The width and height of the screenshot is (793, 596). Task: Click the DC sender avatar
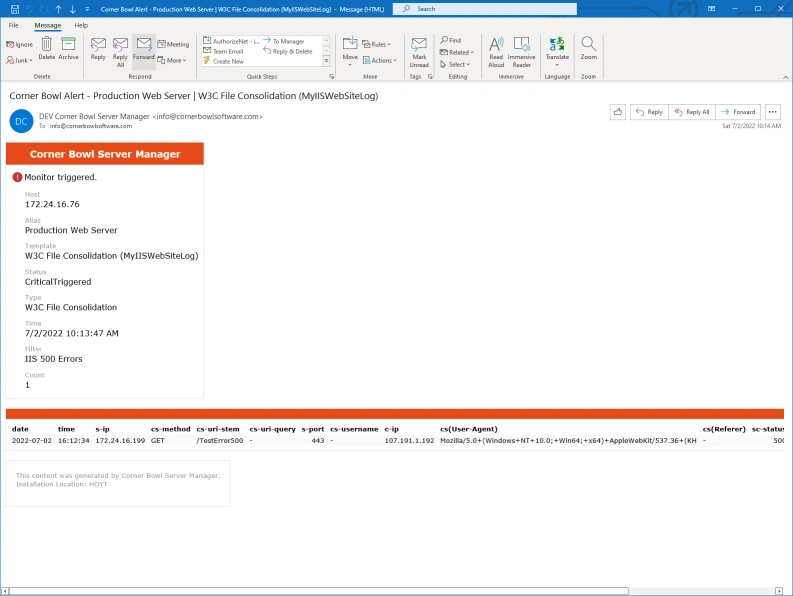(x=21, y=121)
